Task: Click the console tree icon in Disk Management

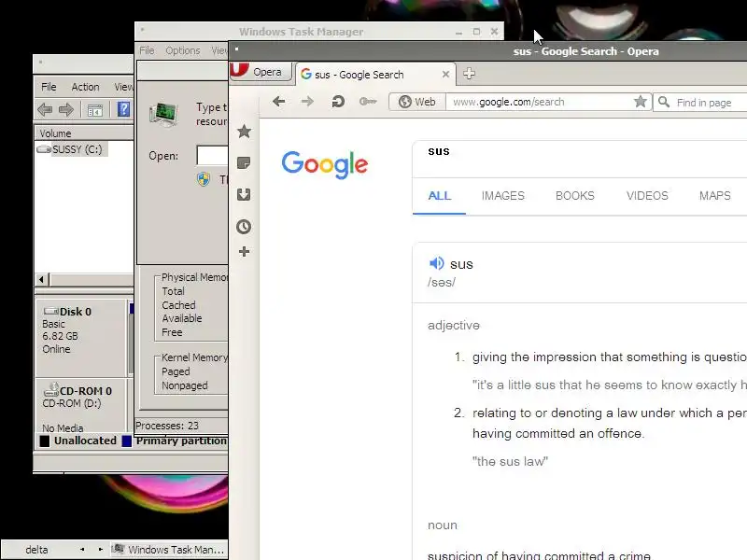Action: 95,110
